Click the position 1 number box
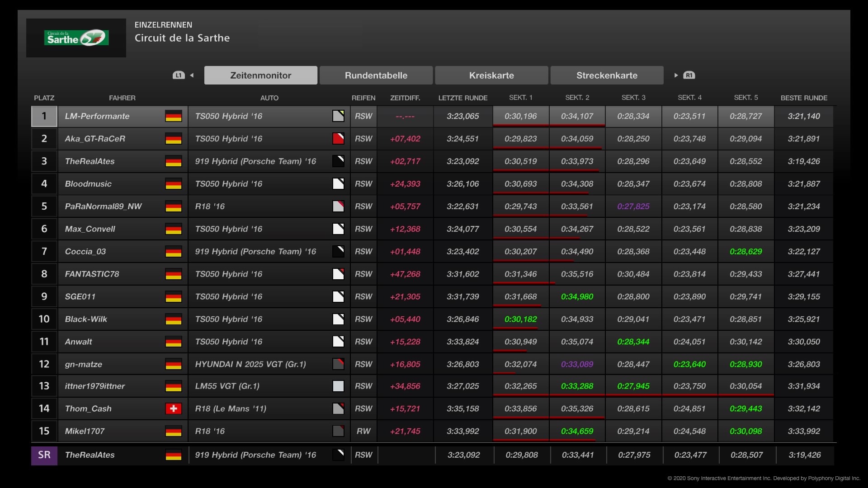Image resolution: width=868 pixels, height=488 pixels. click(x=44, y=116)
